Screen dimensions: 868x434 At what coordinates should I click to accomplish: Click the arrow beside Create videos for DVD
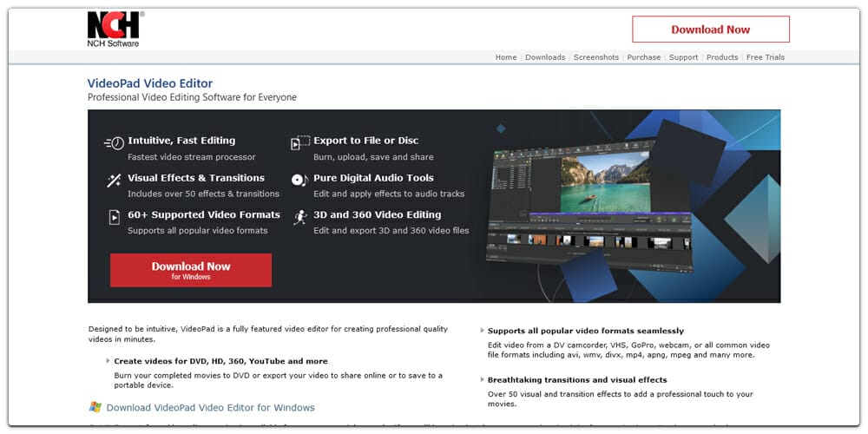tap(108, 360)
